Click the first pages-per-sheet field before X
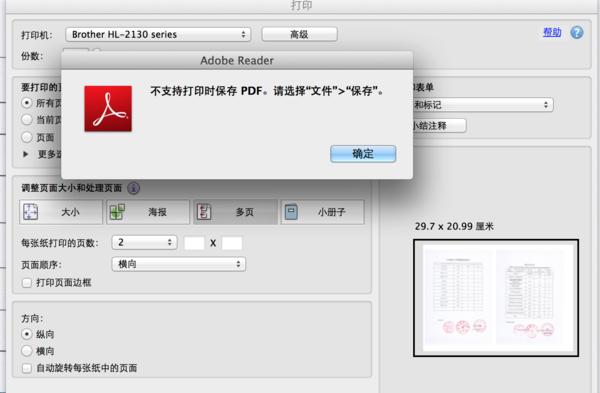Screen dimensions: 600x393 pyautogui.click(x=194, y=243)
